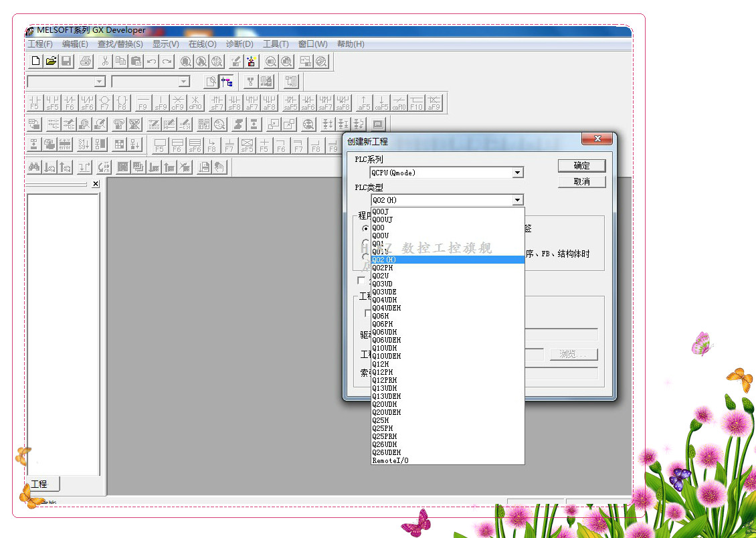Choose Q25PH from PLC type list

(448, 428)
